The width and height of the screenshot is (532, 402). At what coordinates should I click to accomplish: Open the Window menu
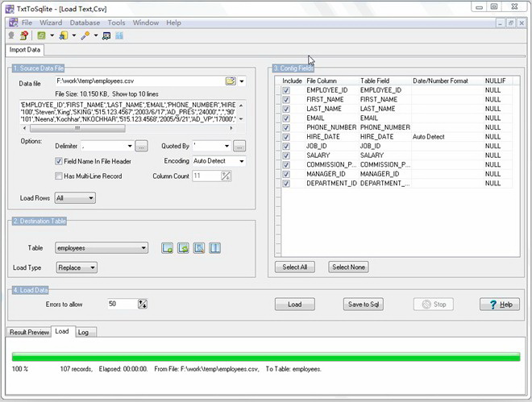[146, 23]
